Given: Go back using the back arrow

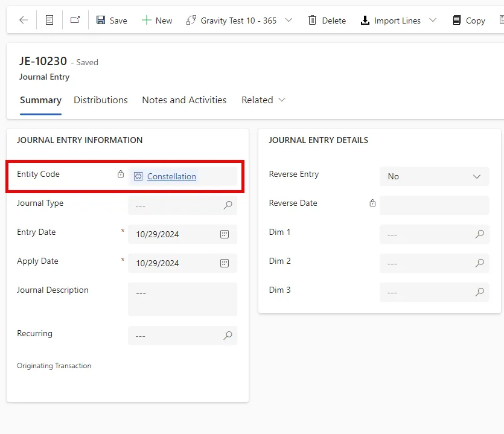Looking at the screenshot, I should [x=24, y=21].
